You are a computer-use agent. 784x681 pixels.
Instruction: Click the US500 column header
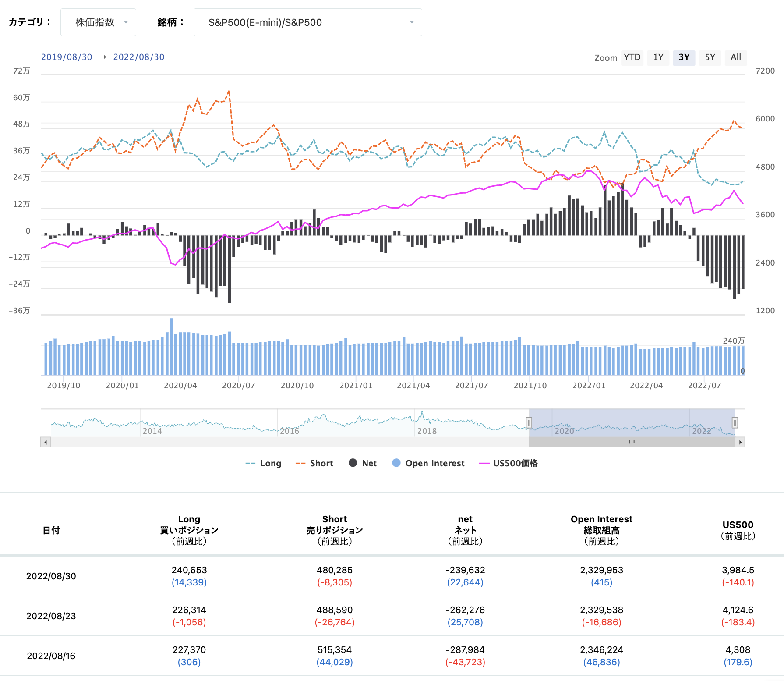(x=738, y=530)
